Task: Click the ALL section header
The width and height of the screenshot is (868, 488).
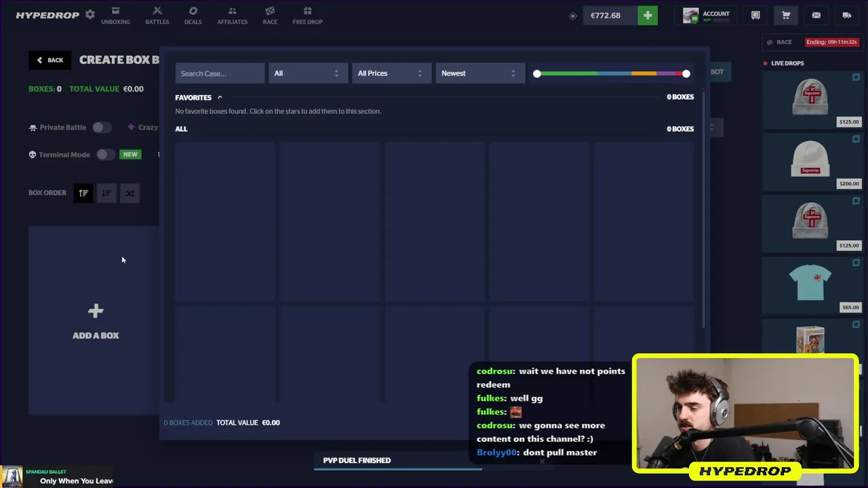Action: tap(181, 129)
